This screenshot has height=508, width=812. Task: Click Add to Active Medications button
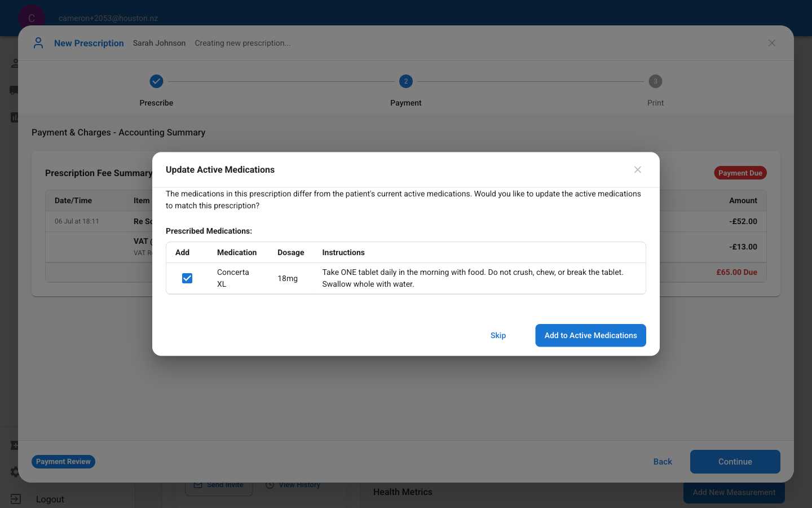[590, 335]
